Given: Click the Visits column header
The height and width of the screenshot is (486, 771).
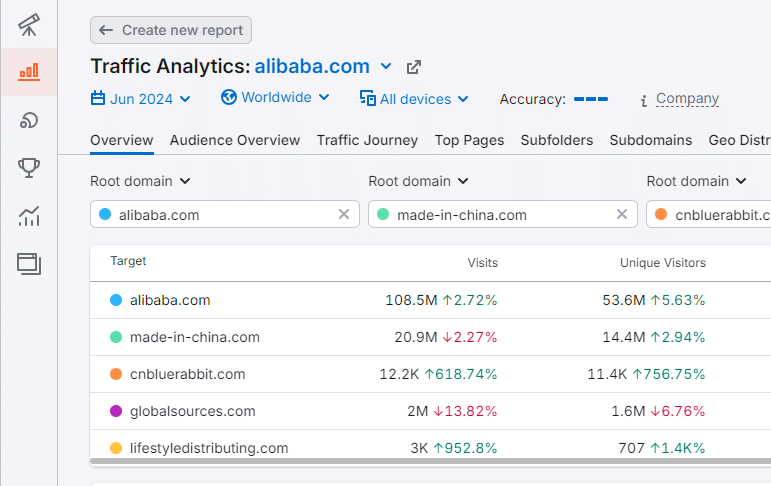Looking at the screenshot, I should coord(482,263).
